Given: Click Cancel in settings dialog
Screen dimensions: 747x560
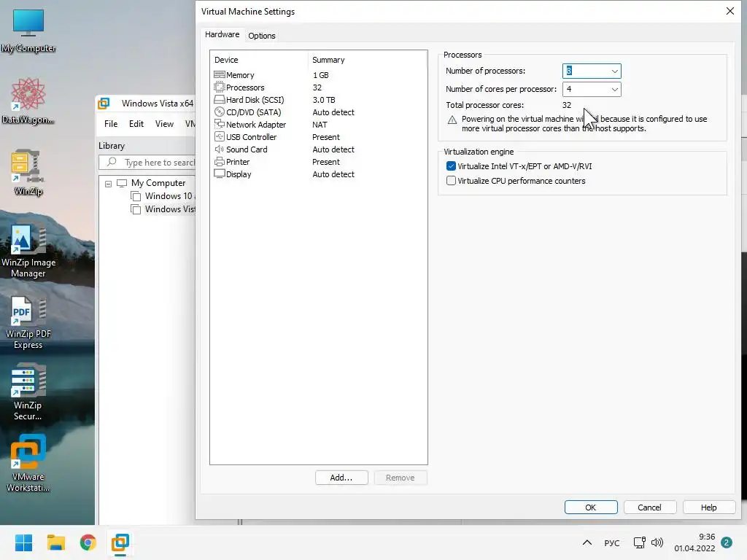Looking at the screenshot, I should pos(649,507).
